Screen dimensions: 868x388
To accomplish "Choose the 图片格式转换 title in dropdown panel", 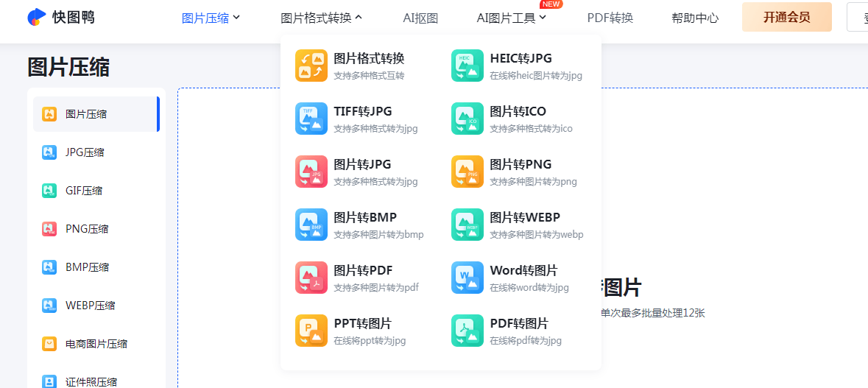I will [370, 58].
